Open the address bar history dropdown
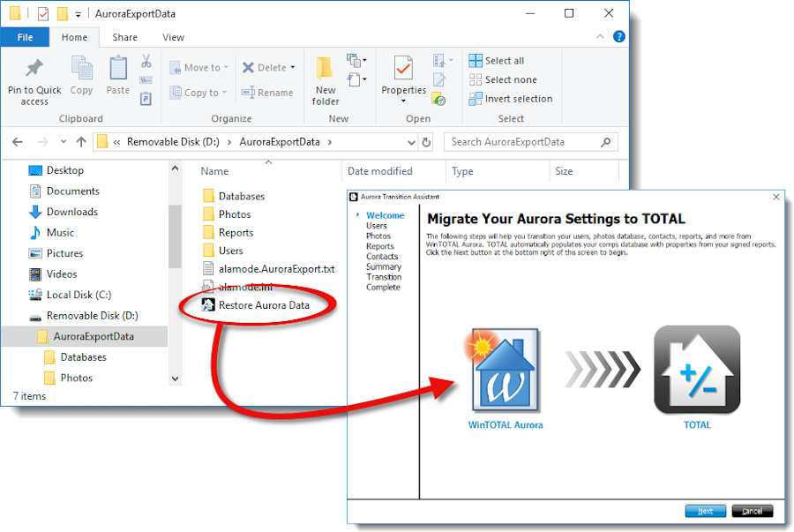The width and height of the screenshot is (794, 532). point(412,142)
